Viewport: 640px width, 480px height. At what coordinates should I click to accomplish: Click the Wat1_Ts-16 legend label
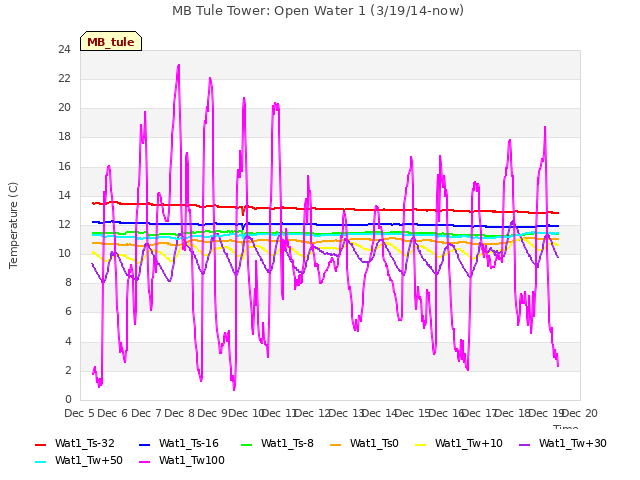pyautogui.click(x=189, y=443)
